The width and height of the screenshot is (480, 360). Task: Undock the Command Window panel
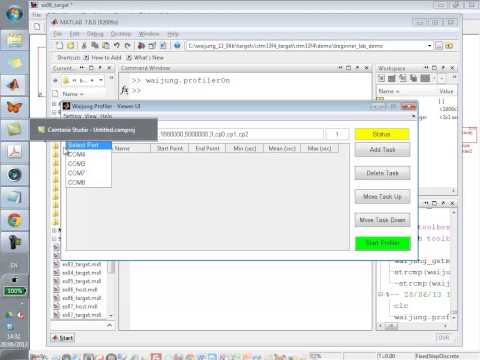[357, 68]
